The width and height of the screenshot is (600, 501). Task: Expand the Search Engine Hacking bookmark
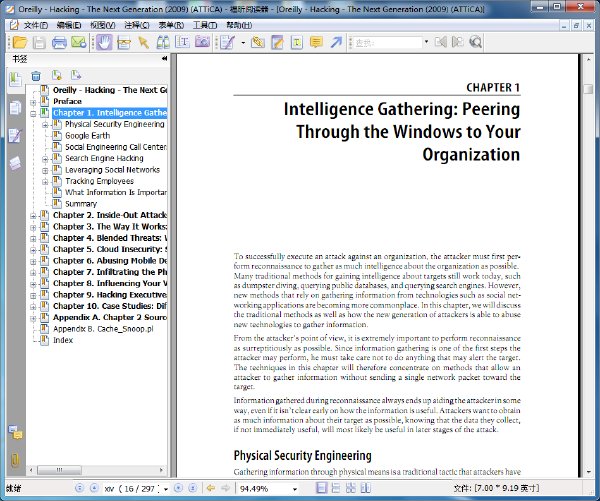point(45,159)
